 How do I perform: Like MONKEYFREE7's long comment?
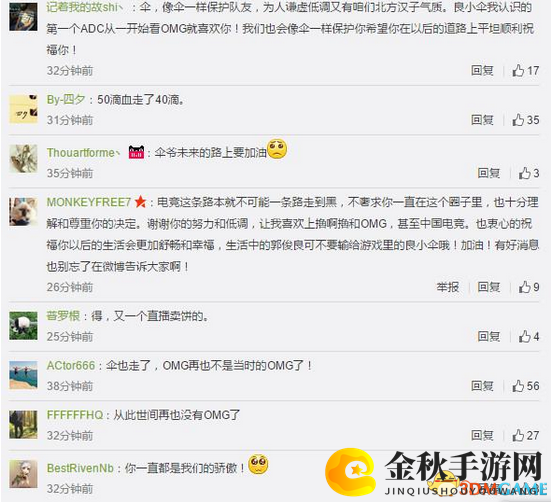point(529,287)
